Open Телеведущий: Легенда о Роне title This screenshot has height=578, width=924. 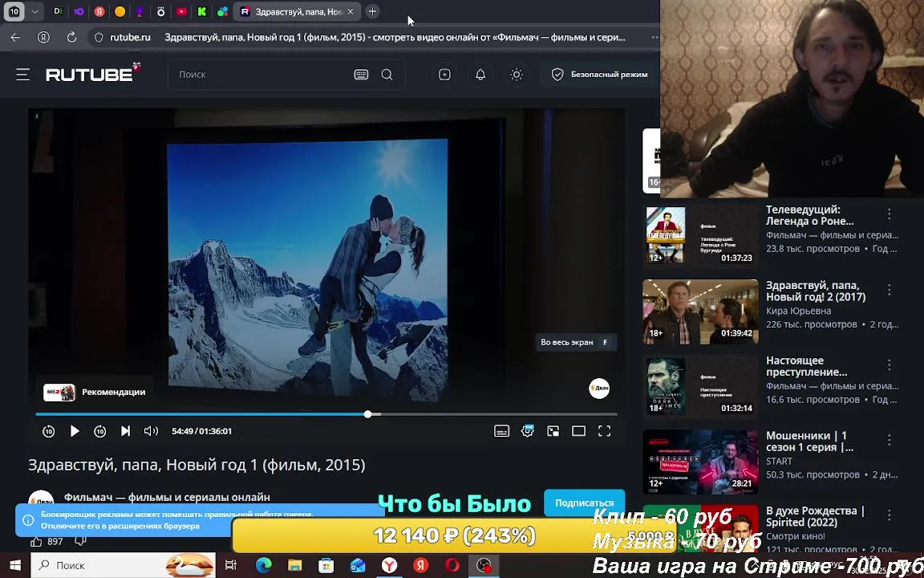point(809,215)
